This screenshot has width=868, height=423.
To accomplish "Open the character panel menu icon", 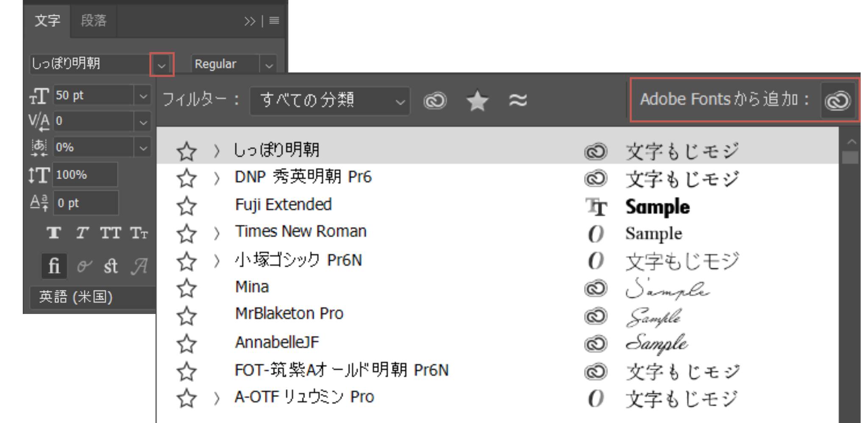I will [274, 20].
